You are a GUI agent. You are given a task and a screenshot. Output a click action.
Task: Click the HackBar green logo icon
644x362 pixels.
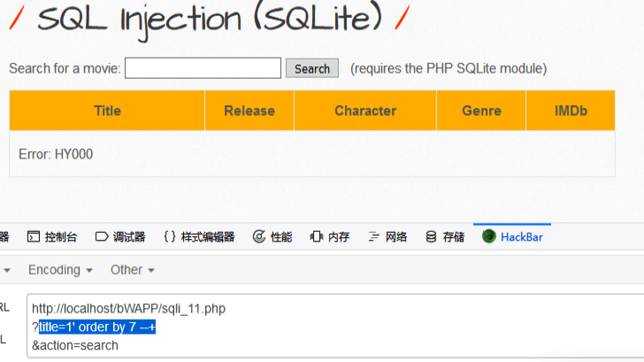coord(489,236)
